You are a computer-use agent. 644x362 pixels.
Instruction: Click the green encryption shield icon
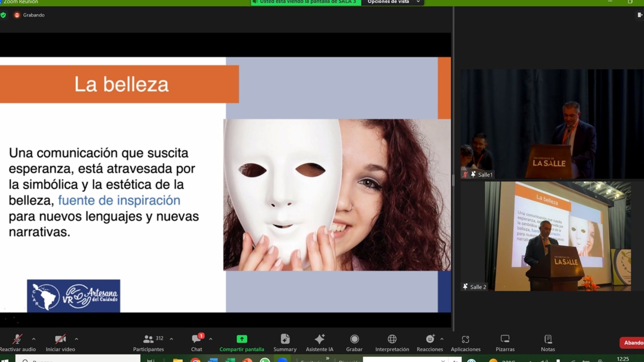point(3,15)
